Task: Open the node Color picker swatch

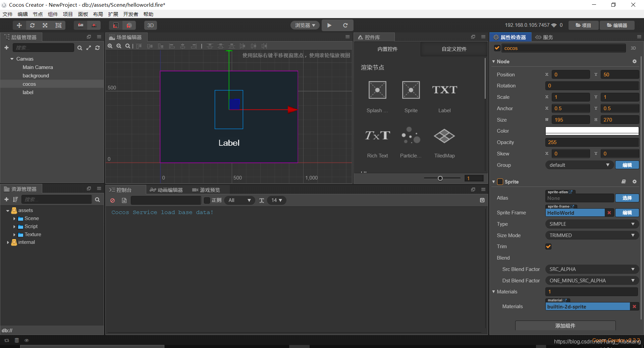Action: click(x=592, y=131)
